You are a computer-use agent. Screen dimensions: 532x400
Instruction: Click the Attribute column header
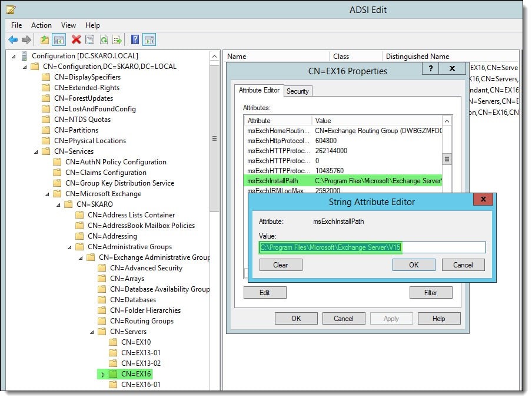(278, 121)
